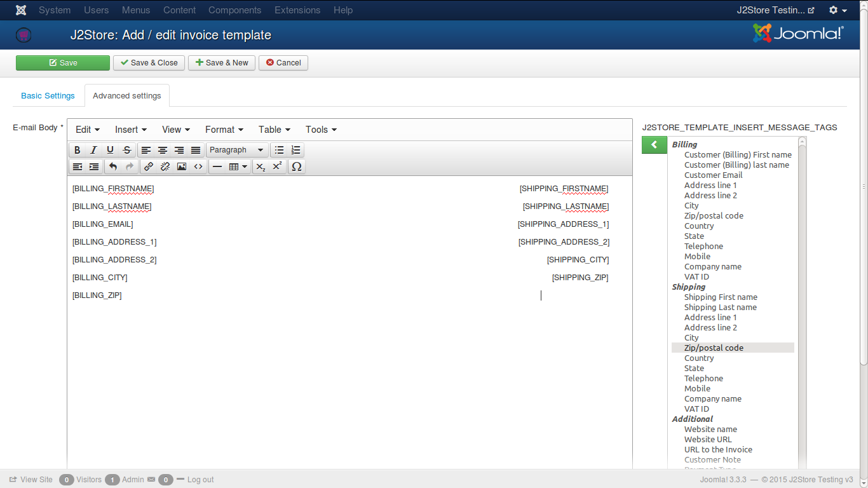Click the undo arrow icon
This screenshot has height=488, width=868.
click(x=113, y=166)
